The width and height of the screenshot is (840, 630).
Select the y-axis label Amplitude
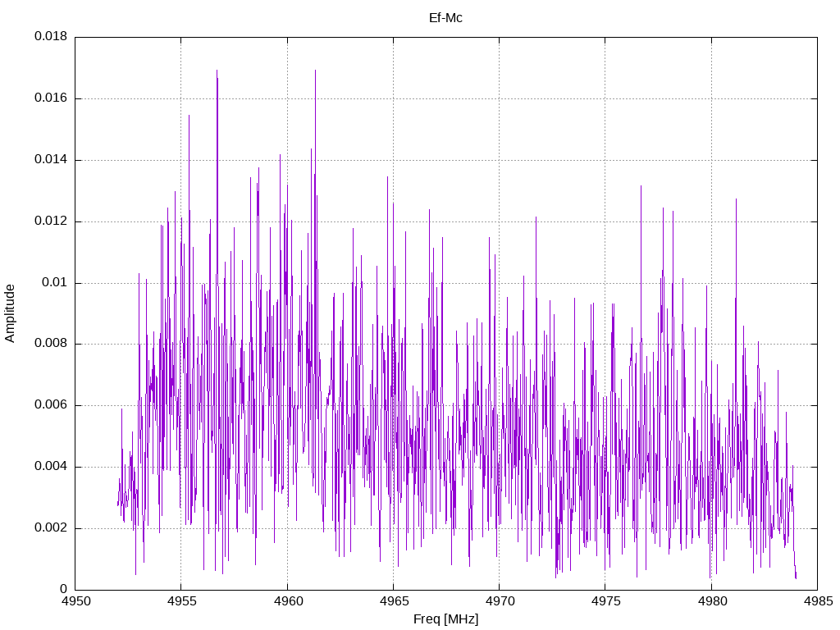click(x=10, y=313)
